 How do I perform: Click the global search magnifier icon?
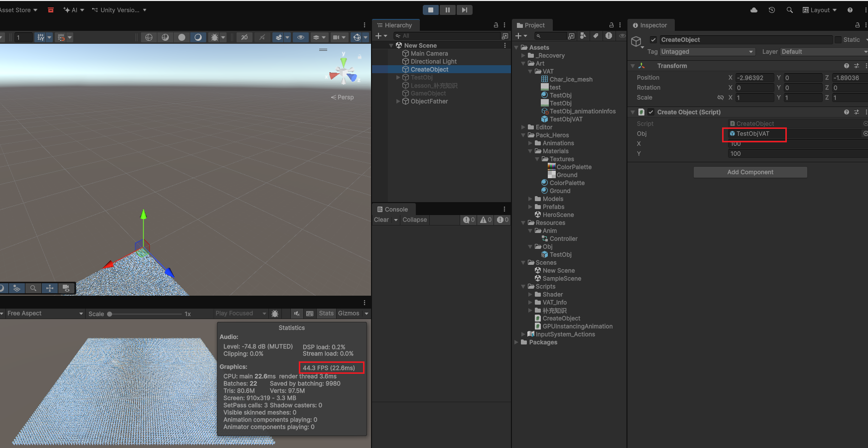click(x=789, y=10)
